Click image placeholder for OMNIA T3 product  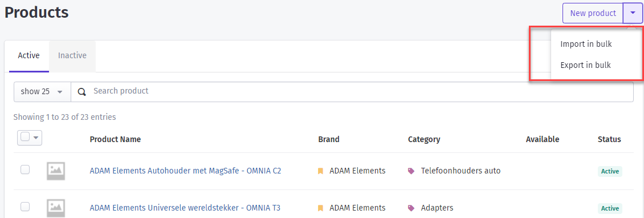click(x=56, y=208)
